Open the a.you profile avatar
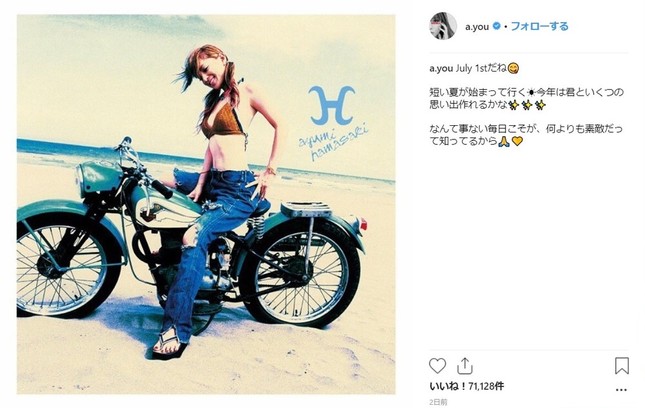This screenshot has height=408, width=645. coord(443,26)
